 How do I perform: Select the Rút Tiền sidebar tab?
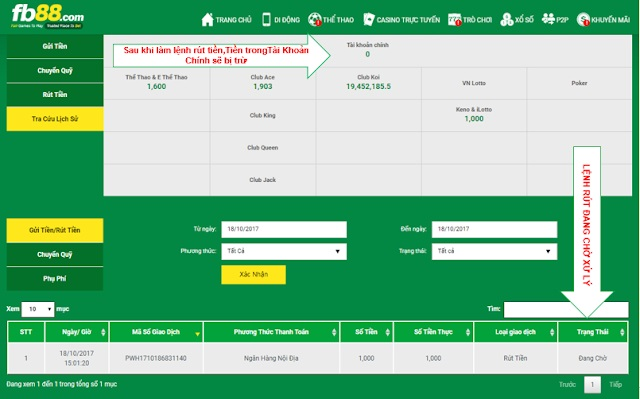click(55, 95)
